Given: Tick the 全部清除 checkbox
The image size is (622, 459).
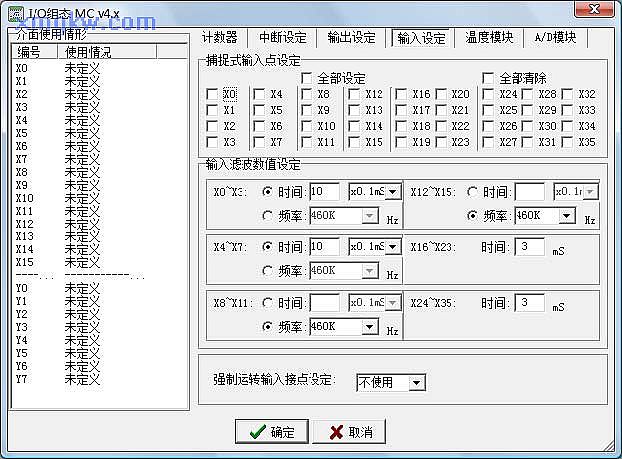Looking at the screenshot, I should pos(489,78).
